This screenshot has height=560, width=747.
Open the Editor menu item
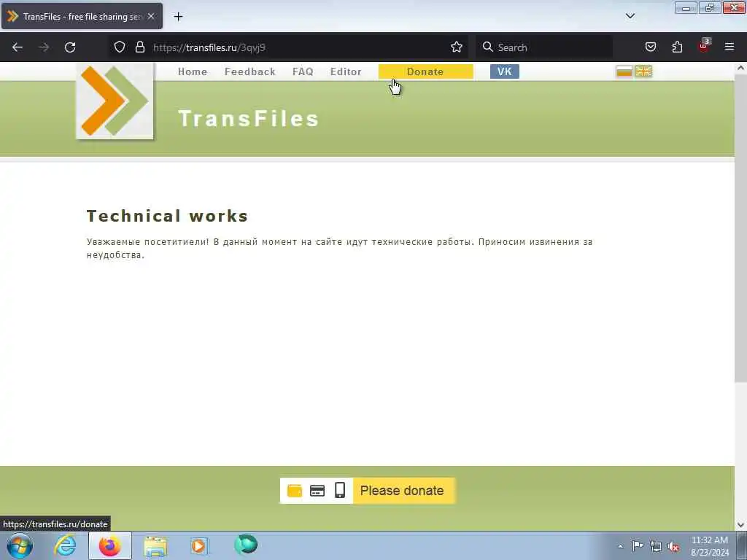pos(346,71)
